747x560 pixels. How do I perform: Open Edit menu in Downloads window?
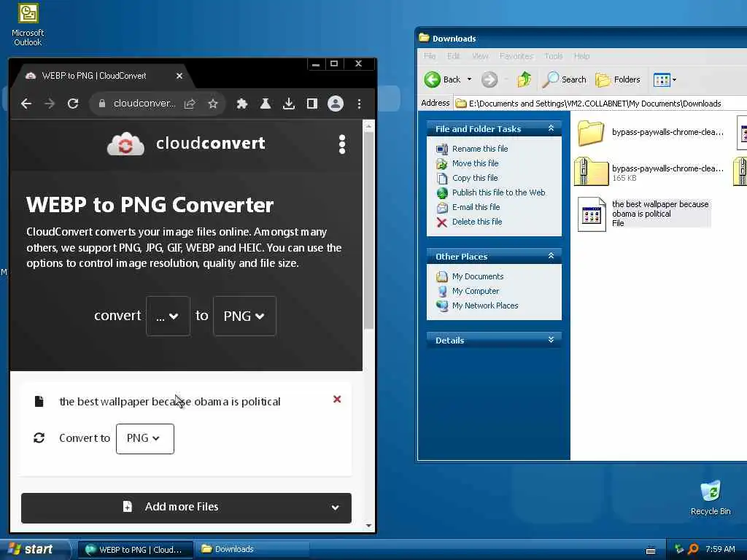coord(453,56)
